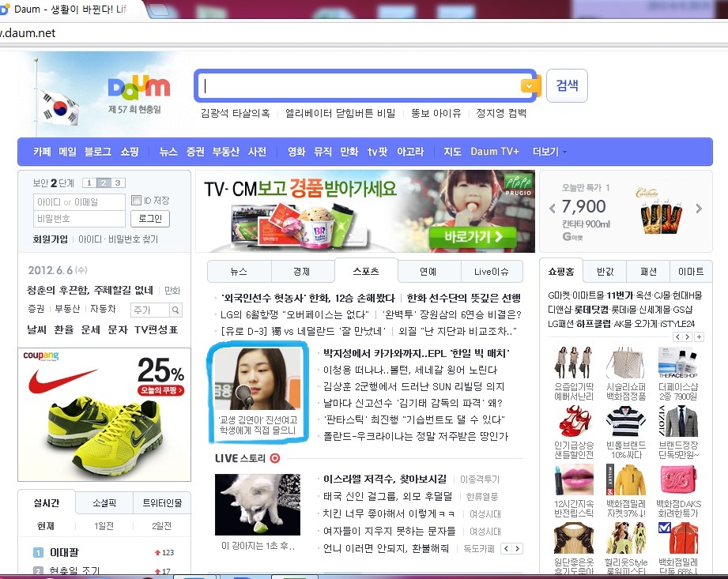Select security level 1 button
This screenshot has width=728, height=579.
point(89,182)
